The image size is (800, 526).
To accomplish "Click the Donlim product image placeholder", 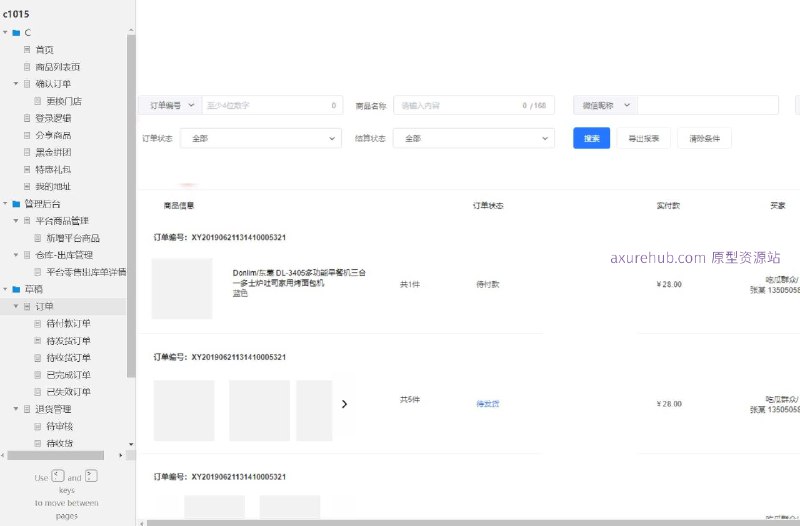I will 182,288.
